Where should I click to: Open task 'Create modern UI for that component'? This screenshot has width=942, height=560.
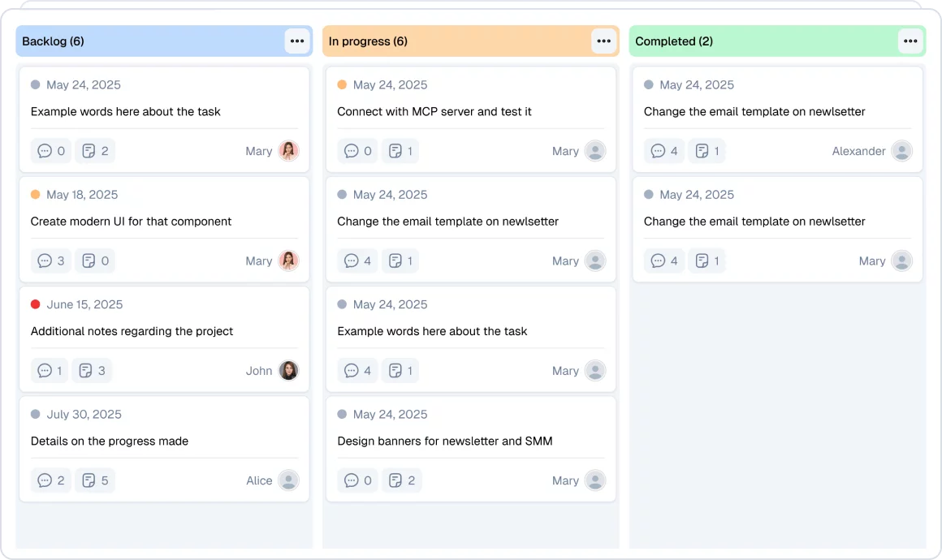(131, 222)
